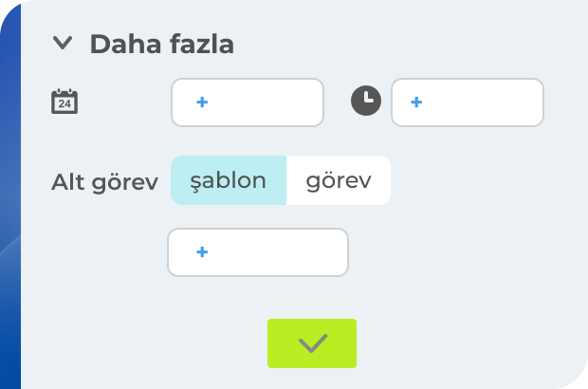Select the şablon option

[x=229, y=180]
